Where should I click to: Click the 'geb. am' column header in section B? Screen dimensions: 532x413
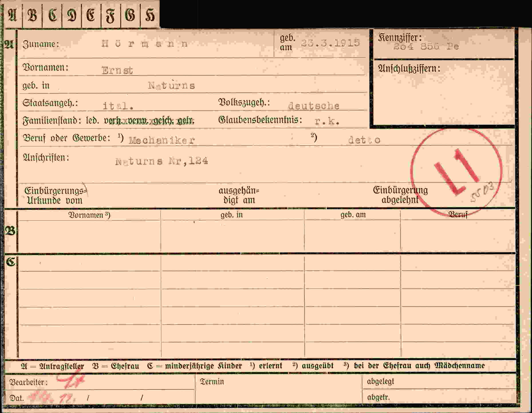click(353, 215)
